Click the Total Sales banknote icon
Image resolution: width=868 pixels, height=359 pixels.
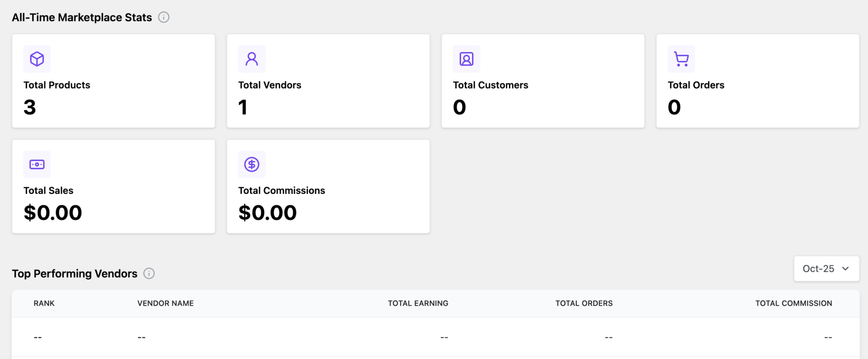37,164
